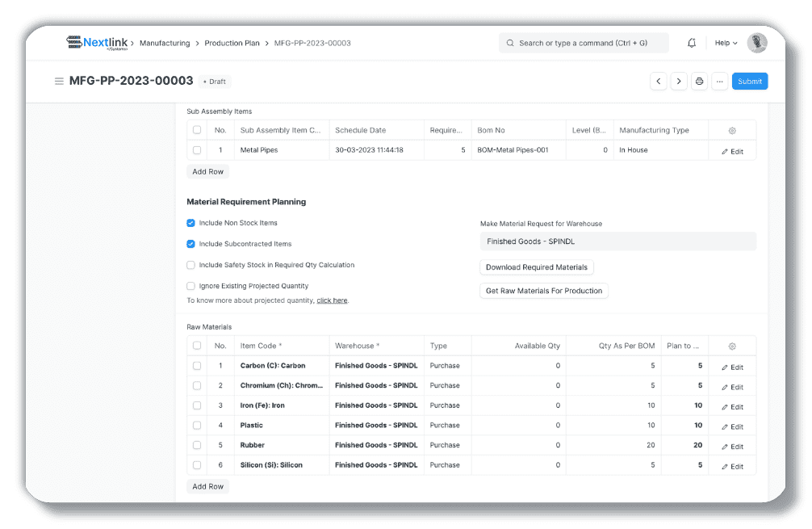This screenshot has height=529, width=812.
Task: Click the Draft status badge
Action: coord(215,82)
